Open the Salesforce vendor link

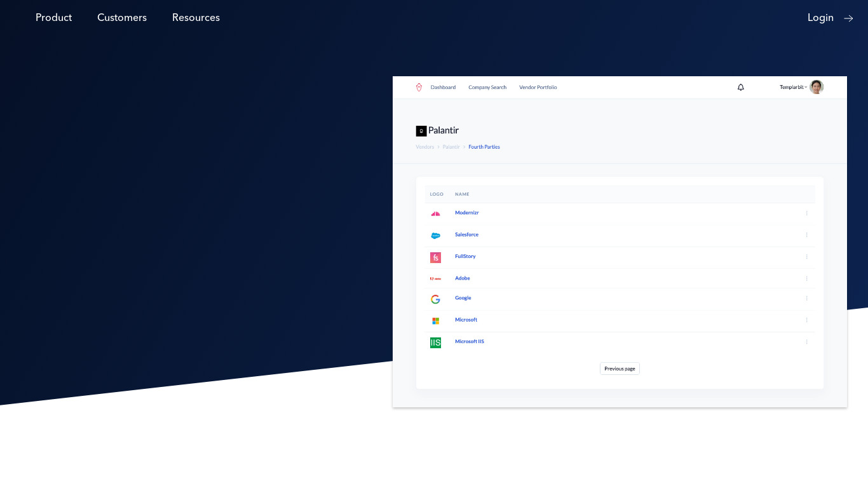coord(466,234)
